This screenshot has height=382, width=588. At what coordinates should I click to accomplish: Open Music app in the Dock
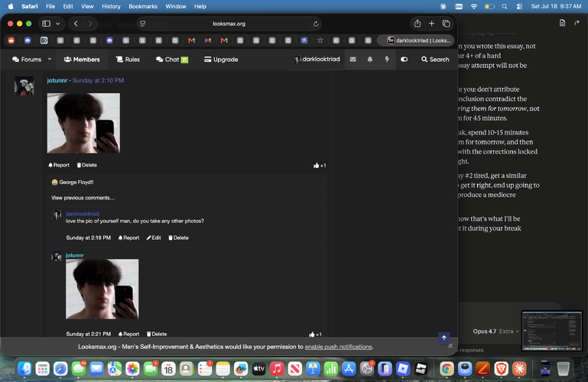[x=277, y=369]
